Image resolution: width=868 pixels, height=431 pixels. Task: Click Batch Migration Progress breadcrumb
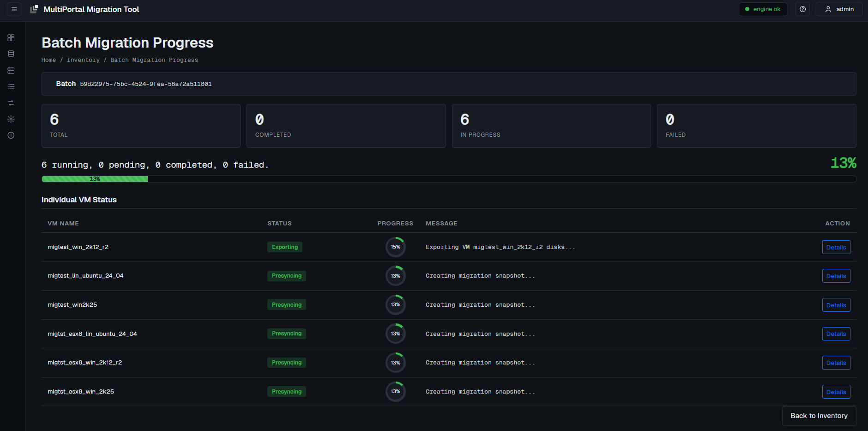point(154,60)
